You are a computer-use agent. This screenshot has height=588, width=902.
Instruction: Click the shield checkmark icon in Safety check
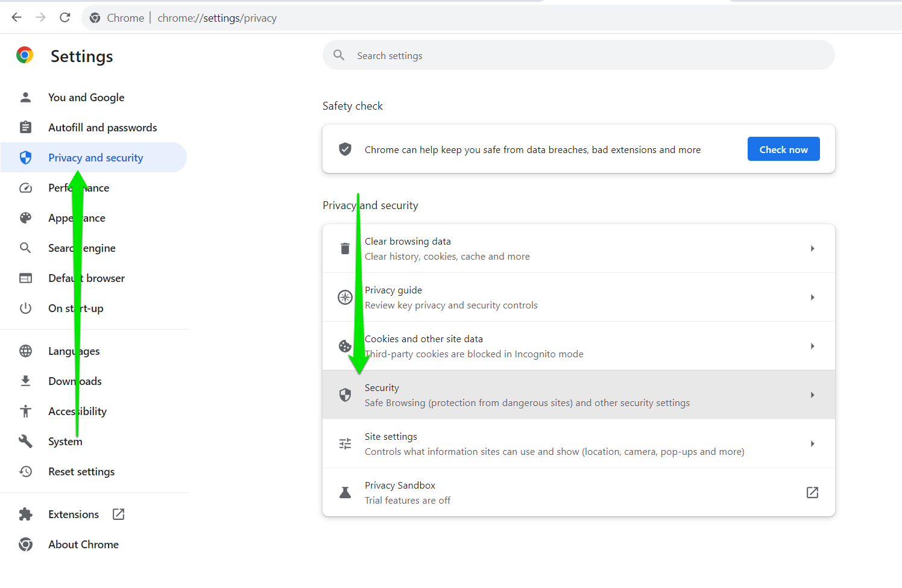coord(345,149)
